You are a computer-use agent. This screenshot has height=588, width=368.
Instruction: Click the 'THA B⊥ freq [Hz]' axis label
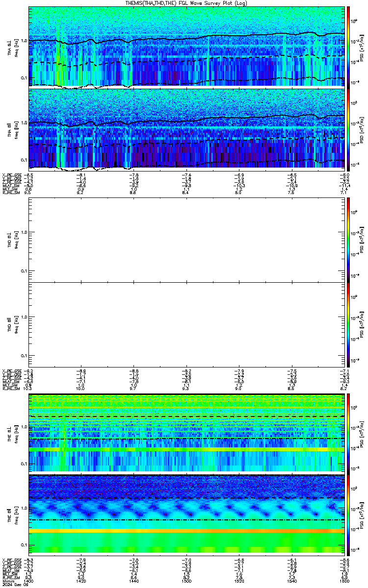pos(13,47)
